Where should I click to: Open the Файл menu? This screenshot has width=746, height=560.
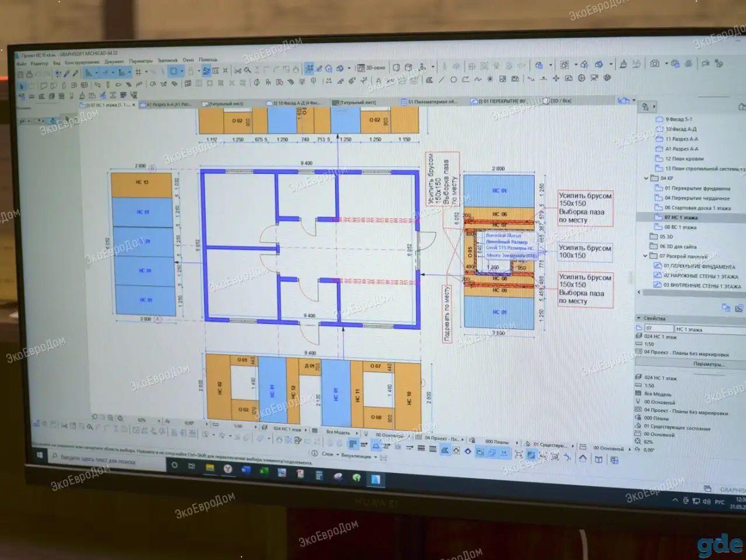click(x=22, y=64)
